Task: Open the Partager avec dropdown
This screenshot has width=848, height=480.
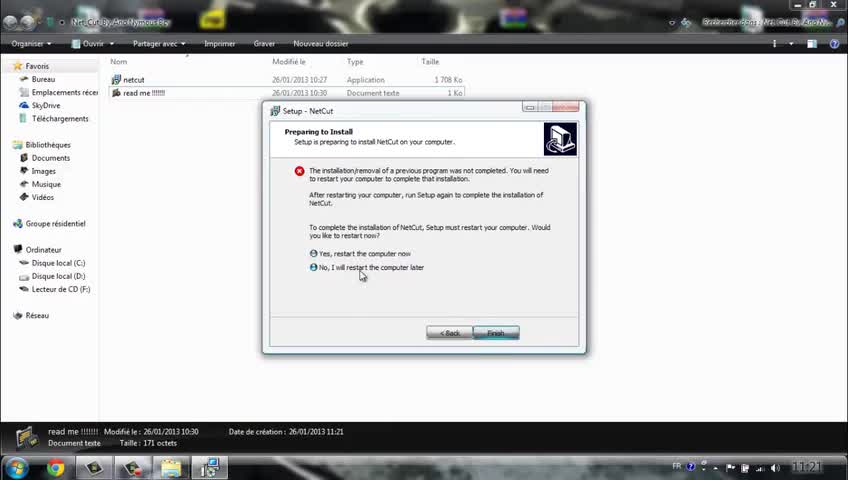Action: click(159, 44)
